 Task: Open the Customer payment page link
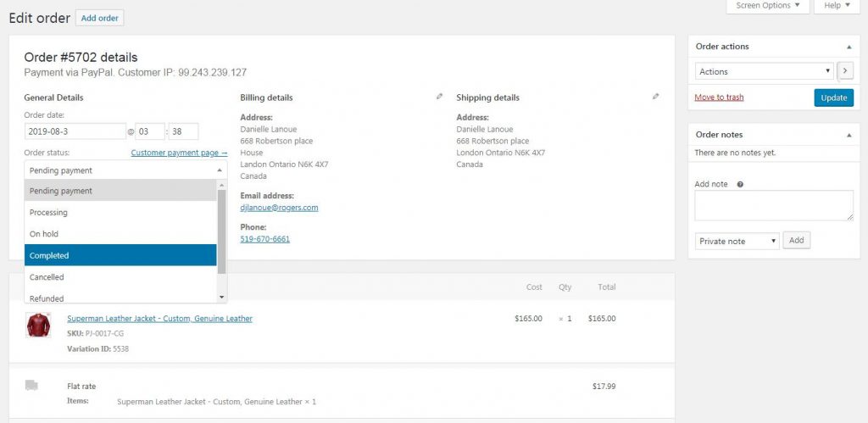pos(180,153)
